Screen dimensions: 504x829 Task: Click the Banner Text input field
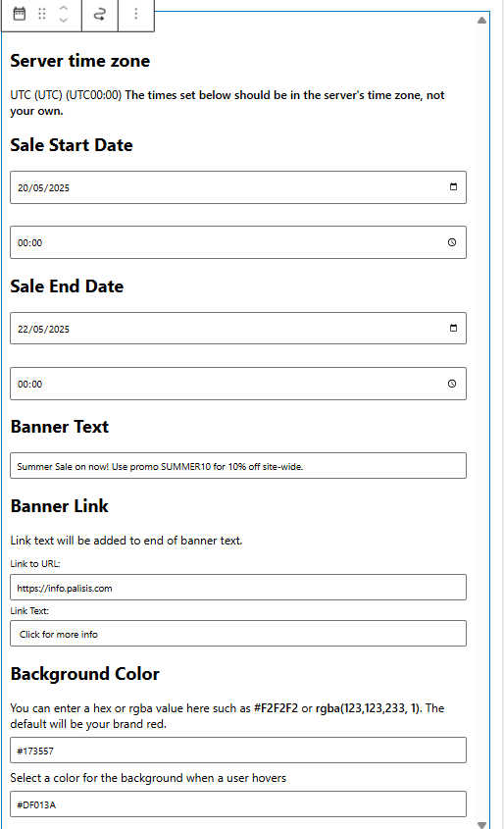pyautogui.click(x=237, y=466)
